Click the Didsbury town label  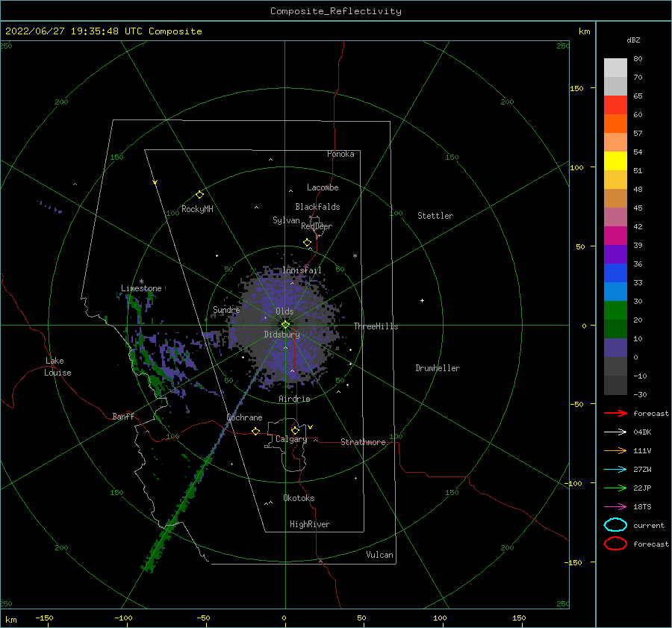pos(281,335)
